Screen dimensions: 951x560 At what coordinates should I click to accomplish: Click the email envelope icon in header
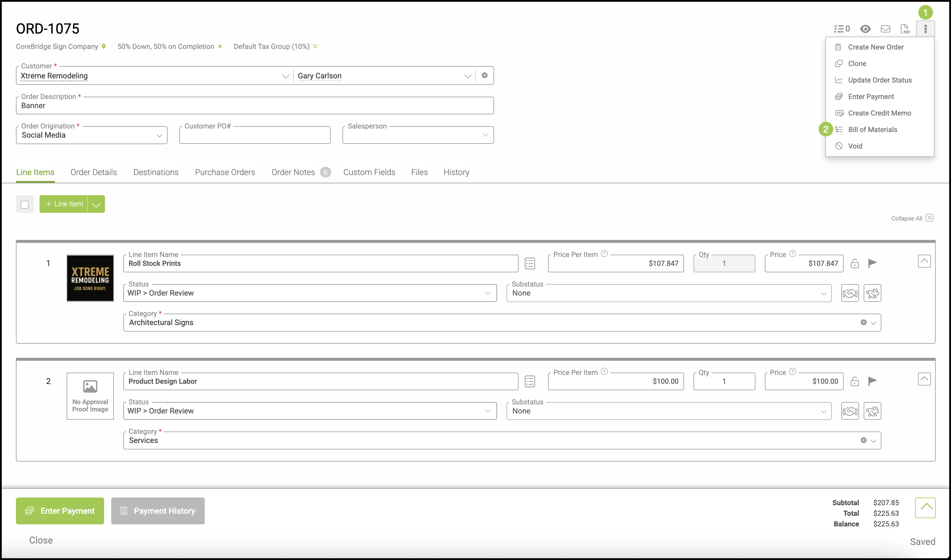(x=885, y=29)
